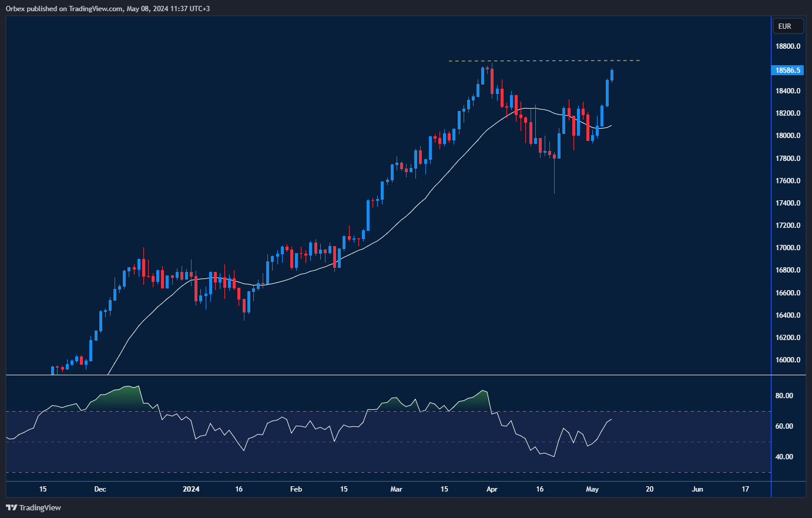
Task: Click the Jun label on time axis
Action: pyautogui.click(x=697, y=488)
